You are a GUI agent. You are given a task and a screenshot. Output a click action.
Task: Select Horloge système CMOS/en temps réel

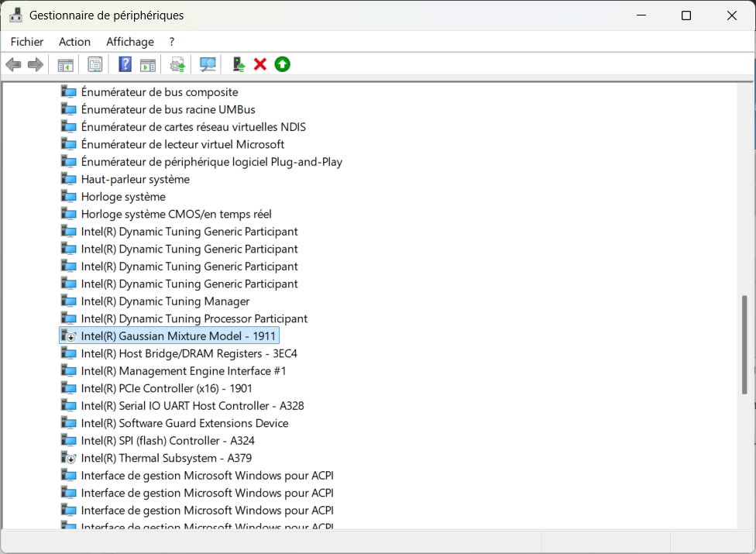point(177,214)
